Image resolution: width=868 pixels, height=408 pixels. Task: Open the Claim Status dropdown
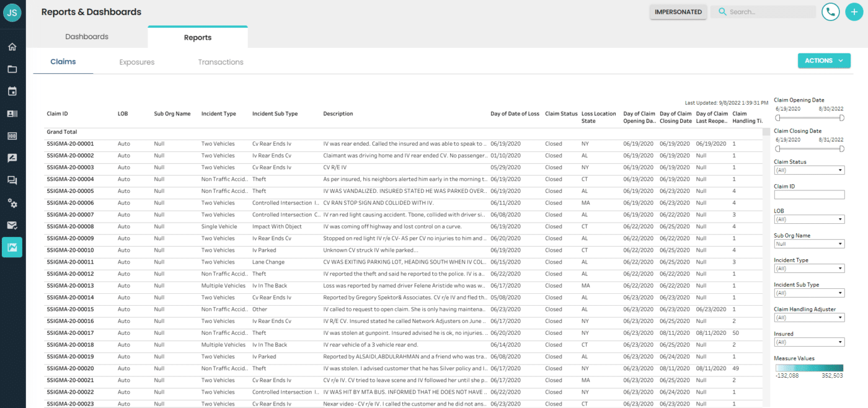[x=809, y=170]
